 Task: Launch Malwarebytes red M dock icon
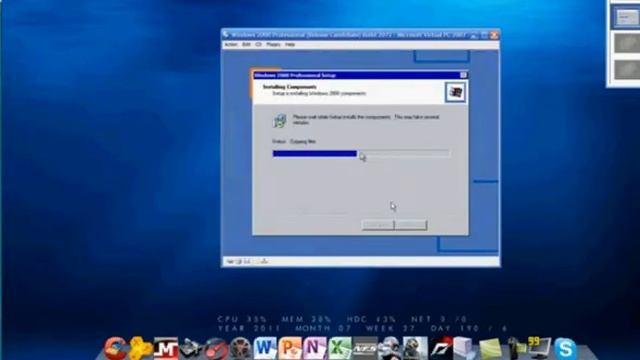click(166, 349)
